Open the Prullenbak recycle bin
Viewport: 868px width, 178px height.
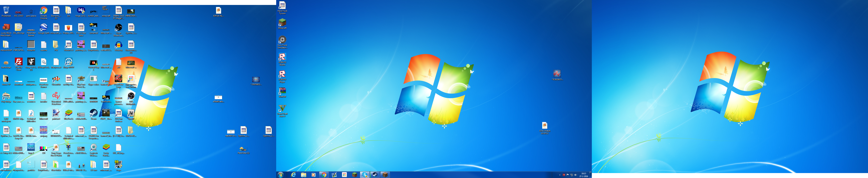[x=6, y=12]
